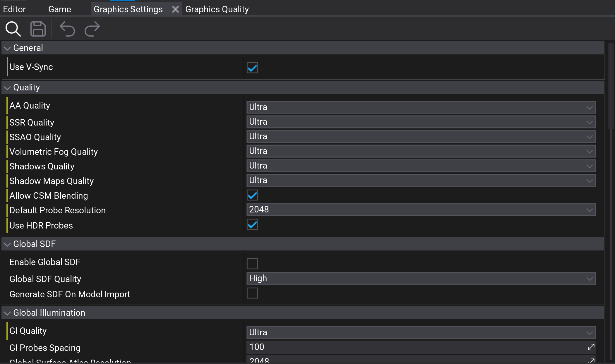Open the search tool in the toolbar
This screenshot has height=364, width=615.
[x=13, y=29]
